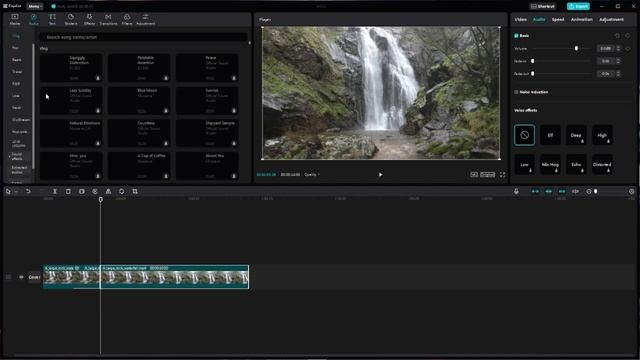Click the Shortcut button
This screenshot has width=640, height=360.
coord(543,6)
